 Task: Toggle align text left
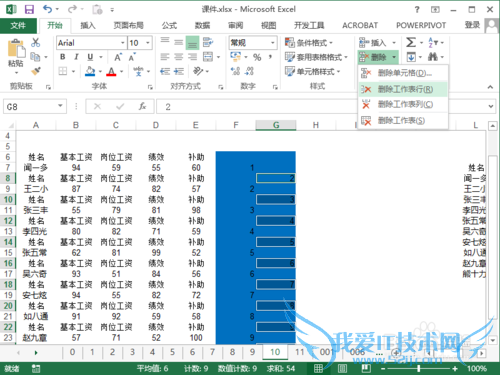[x=165, y=57]
